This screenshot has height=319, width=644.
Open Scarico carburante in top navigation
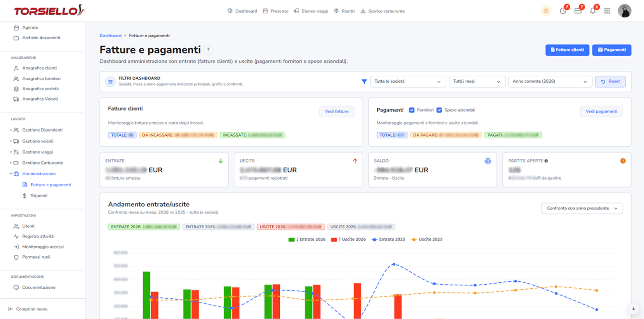click(x=382, y=11)
